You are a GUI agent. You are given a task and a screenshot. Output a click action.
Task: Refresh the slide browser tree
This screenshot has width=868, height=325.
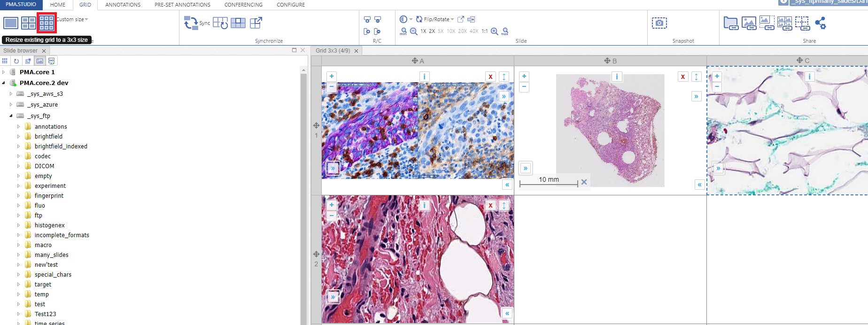click(x=16, y=61)
